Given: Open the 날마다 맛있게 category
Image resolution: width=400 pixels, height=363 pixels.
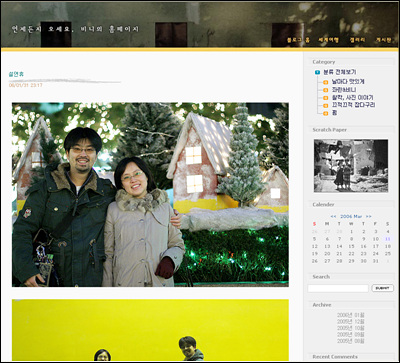Looking at the screenshot, I should click(348, 82).
